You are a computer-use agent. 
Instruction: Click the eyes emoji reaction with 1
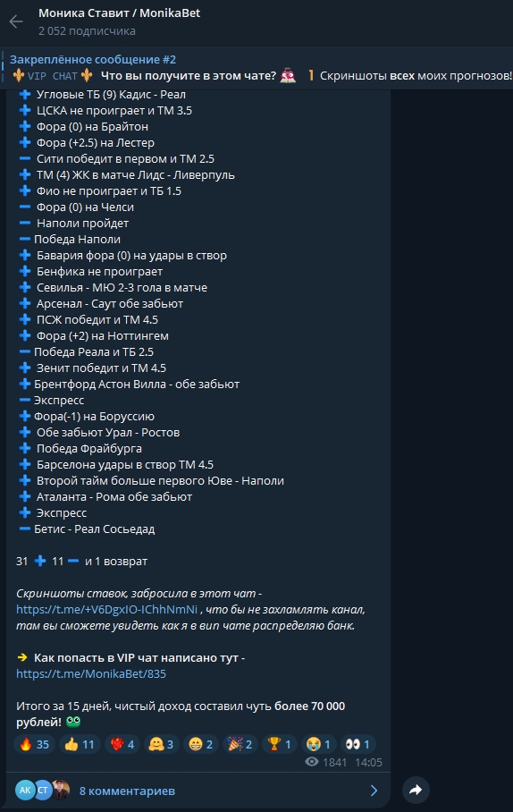pos(358,744)
